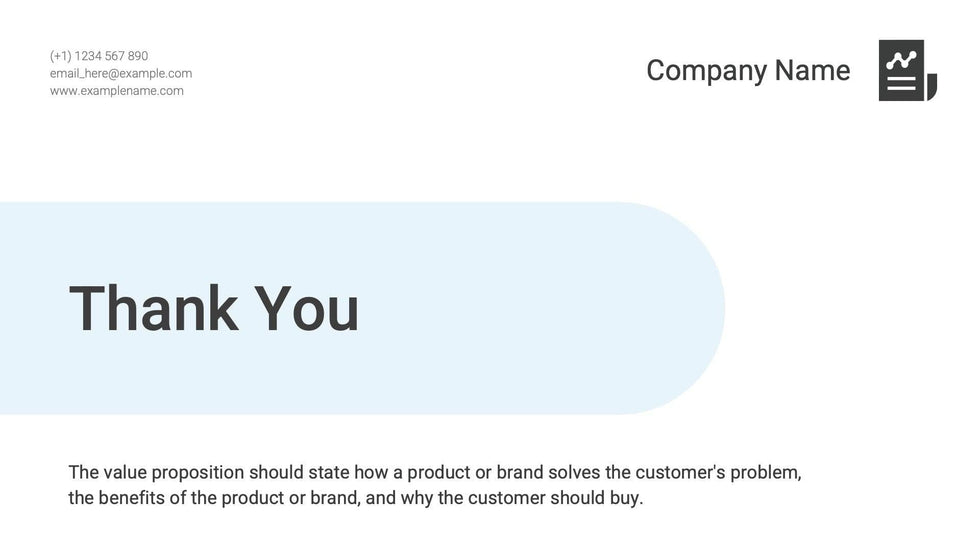Image resolution: width=980 pixels, height=551 pixels.
Task: Select the first line of the value proposition paragraph
Action: coord(435,472)
